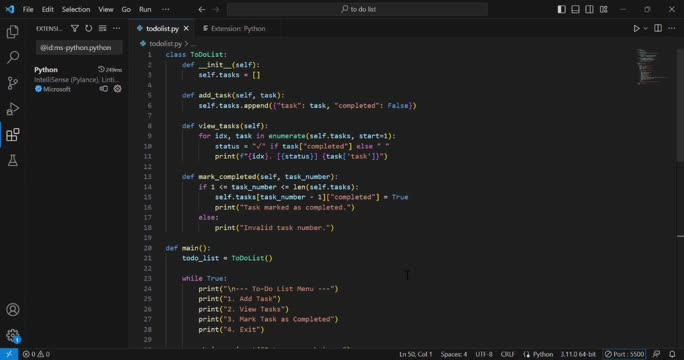Change line ending via CRLF status item
This screenshot has width=684, height=360.
[507, 354]
